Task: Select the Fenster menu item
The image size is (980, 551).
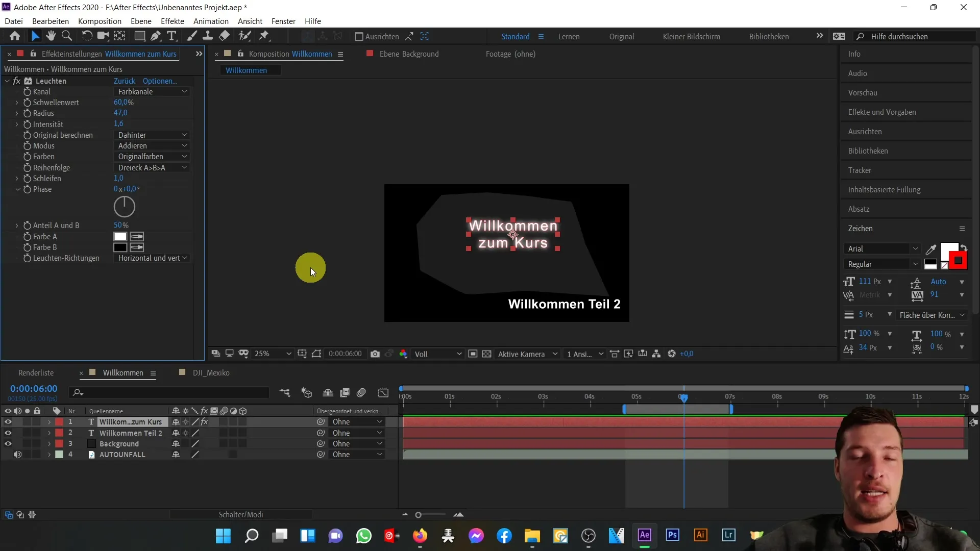Action: [283, 21]
